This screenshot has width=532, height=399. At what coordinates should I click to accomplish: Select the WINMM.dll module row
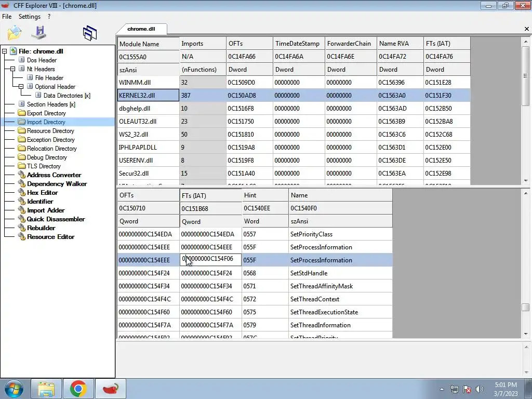[294, 82]
